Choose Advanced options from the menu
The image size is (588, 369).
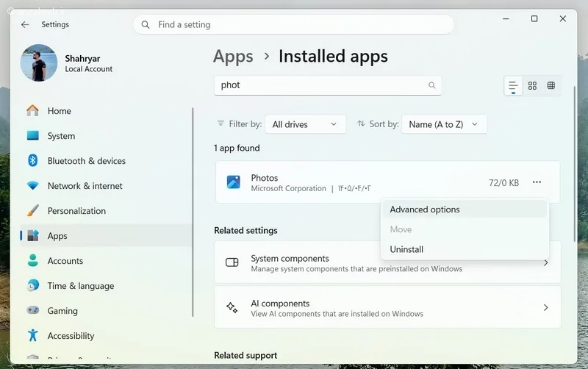[x=465, y=209]
